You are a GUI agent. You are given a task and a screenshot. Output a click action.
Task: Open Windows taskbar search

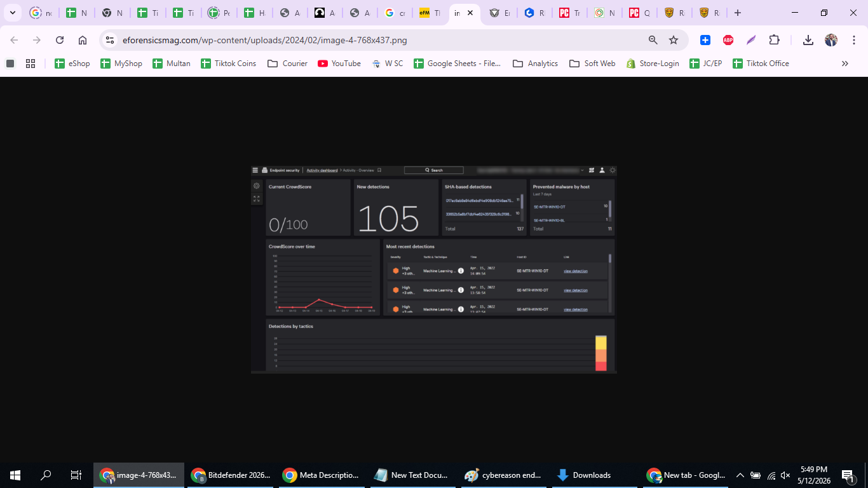[x=46, y=475]
